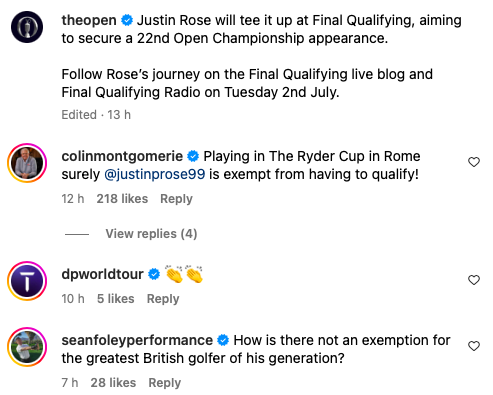Like seanfoleyperformance's comment with heart icon

474,346
